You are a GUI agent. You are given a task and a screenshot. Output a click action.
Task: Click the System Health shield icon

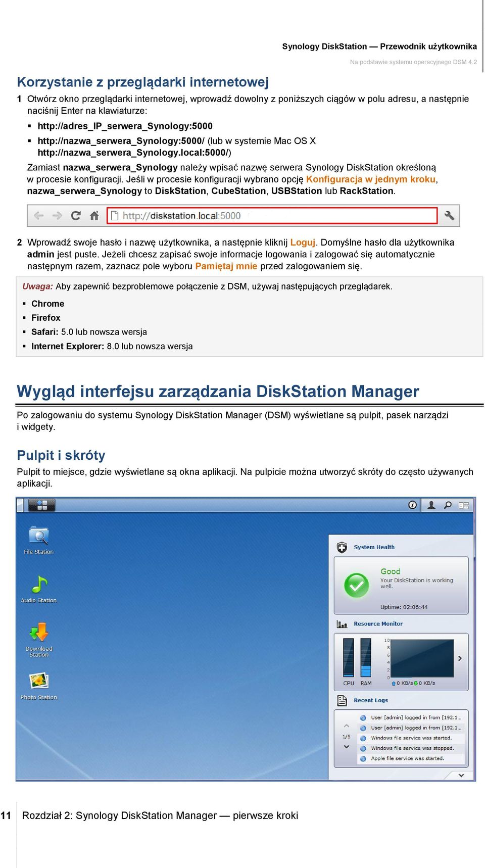pyautogui.click(x=342, y=547)
